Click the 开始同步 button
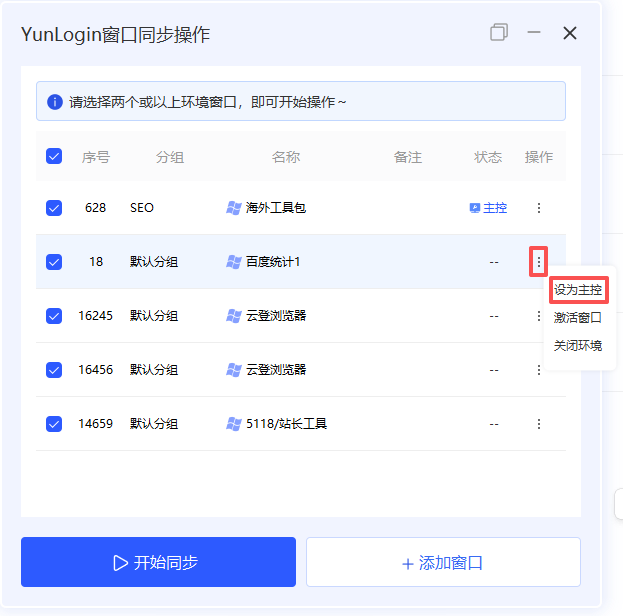The width and height of the screenshot is (623, 616). click(159, 562)
